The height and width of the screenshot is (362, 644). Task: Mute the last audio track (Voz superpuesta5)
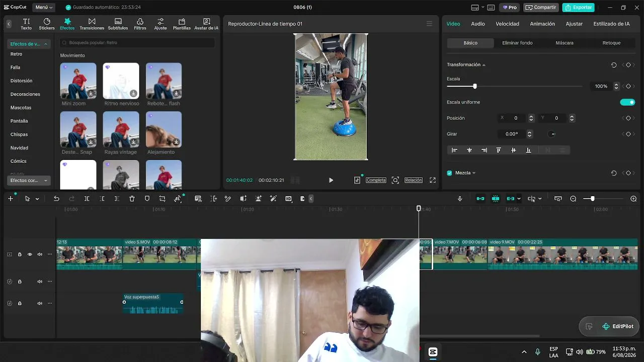[x=40, y=303]
